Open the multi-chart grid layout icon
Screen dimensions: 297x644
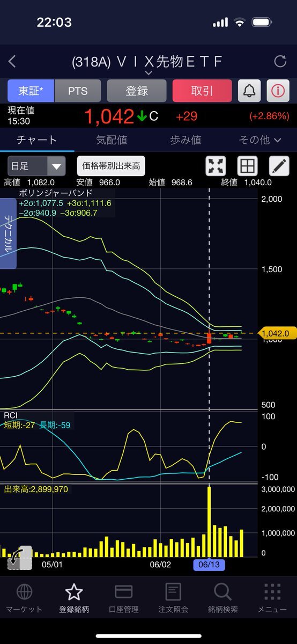pos(248,166)
